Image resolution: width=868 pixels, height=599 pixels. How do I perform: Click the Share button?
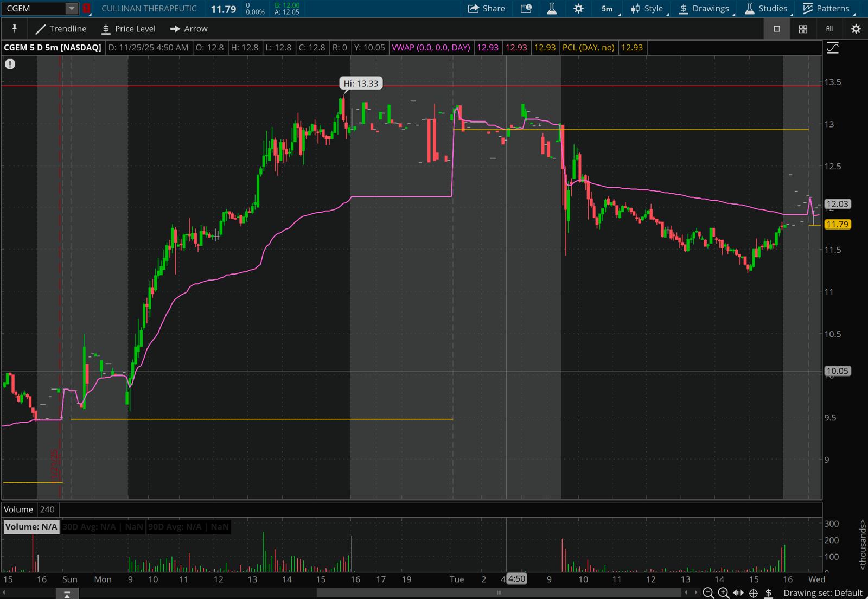487,9
